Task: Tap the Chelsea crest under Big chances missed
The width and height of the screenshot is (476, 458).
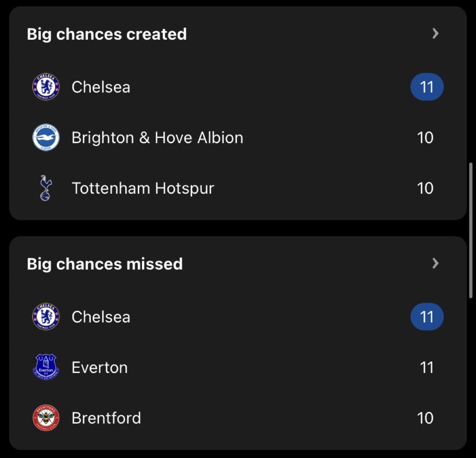Action: tap(46, 317)
